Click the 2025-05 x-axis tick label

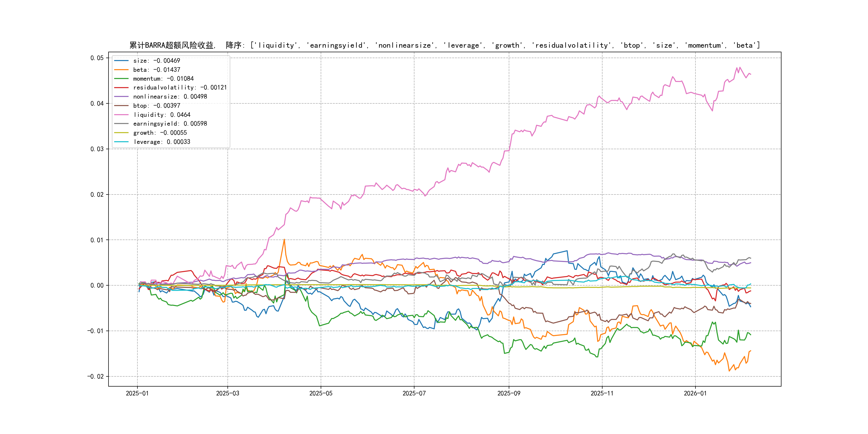point(321,393)
